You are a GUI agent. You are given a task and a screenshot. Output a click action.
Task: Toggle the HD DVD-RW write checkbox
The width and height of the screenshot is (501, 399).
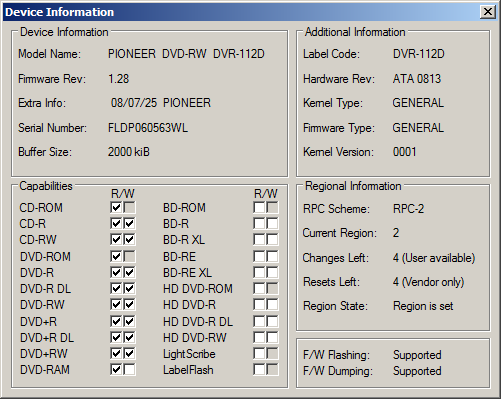(273, 337)
